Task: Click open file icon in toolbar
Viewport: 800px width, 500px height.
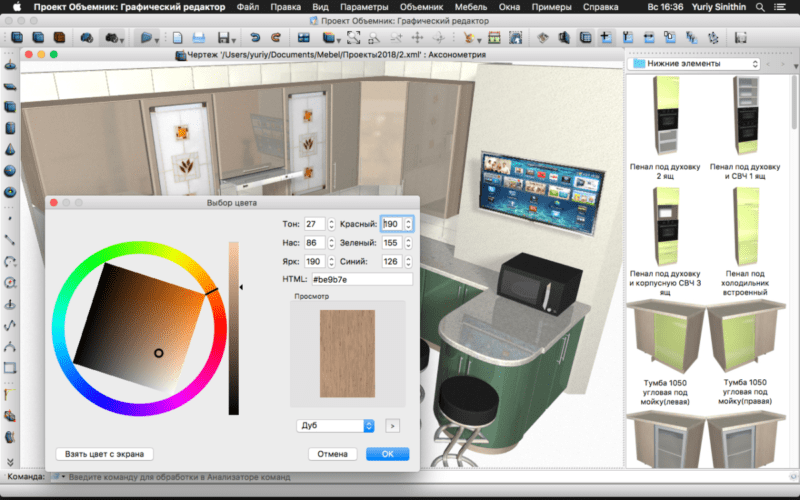Action: point(198,38)
